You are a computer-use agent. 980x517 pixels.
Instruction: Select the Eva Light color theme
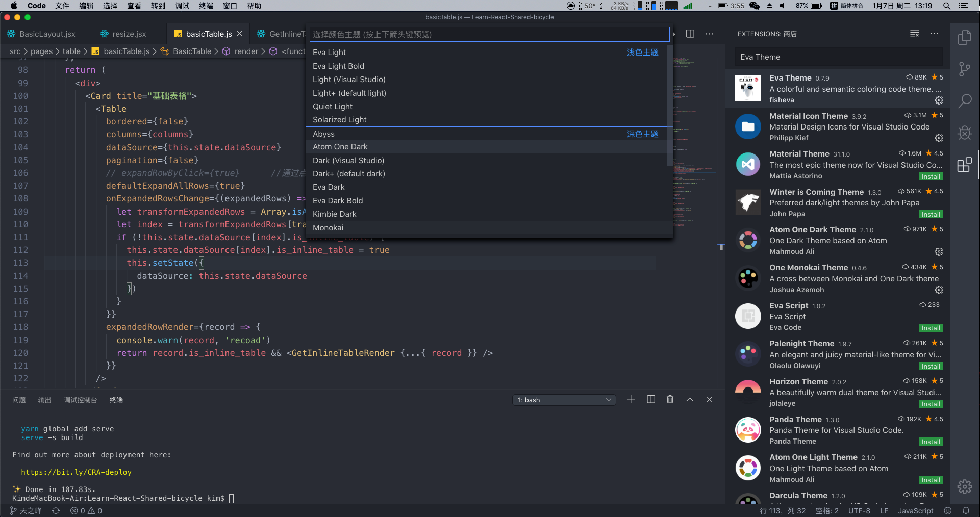click(486, 53)
